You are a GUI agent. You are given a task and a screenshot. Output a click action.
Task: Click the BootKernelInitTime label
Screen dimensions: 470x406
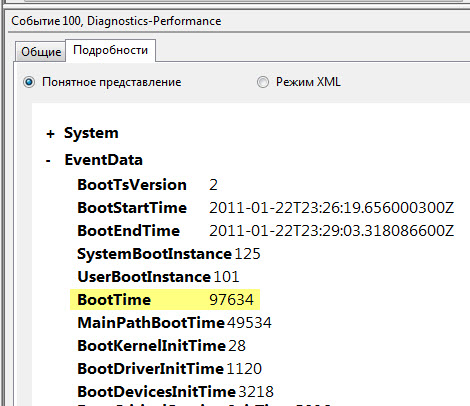coord(152,346)
